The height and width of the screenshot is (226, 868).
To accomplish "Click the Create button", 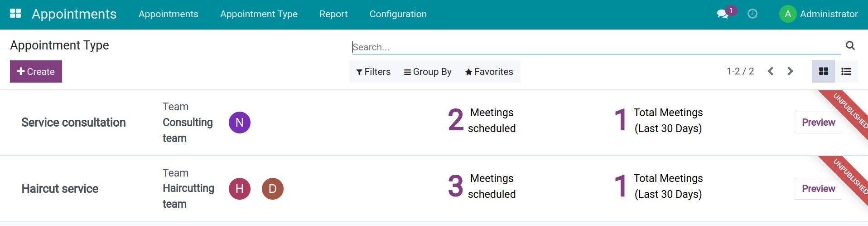I will 36,72.
